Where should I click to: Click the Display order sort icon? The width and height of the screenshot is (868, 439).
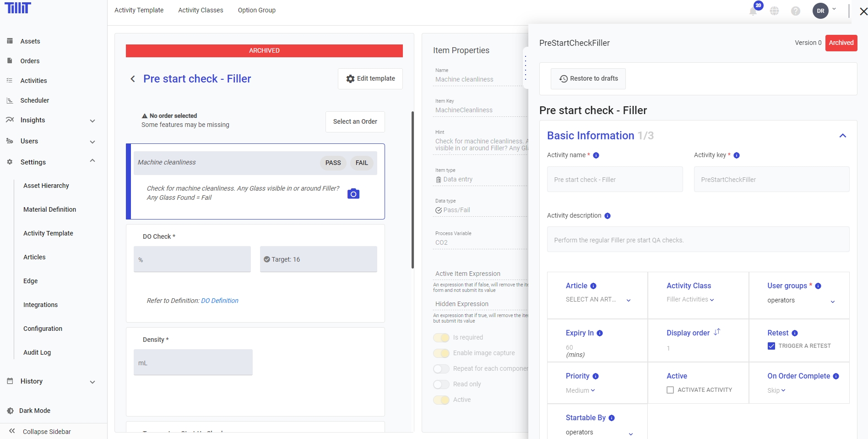click(717, 332)
